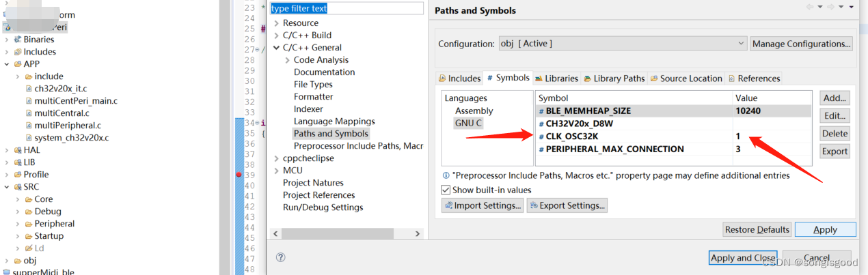Click the Import Settings icon button

pyautogui.click(x=448, y=205)
